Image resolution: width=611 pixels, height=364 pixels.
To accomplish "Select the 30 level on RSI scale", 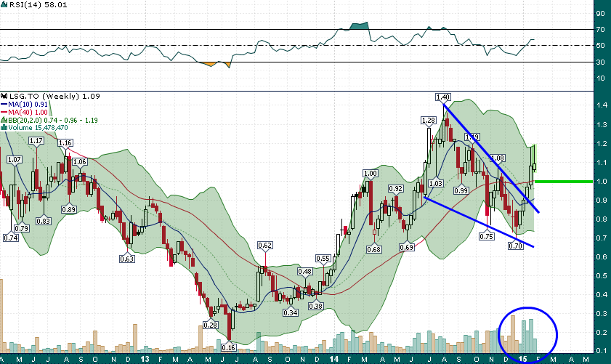I will pos(601,62).
